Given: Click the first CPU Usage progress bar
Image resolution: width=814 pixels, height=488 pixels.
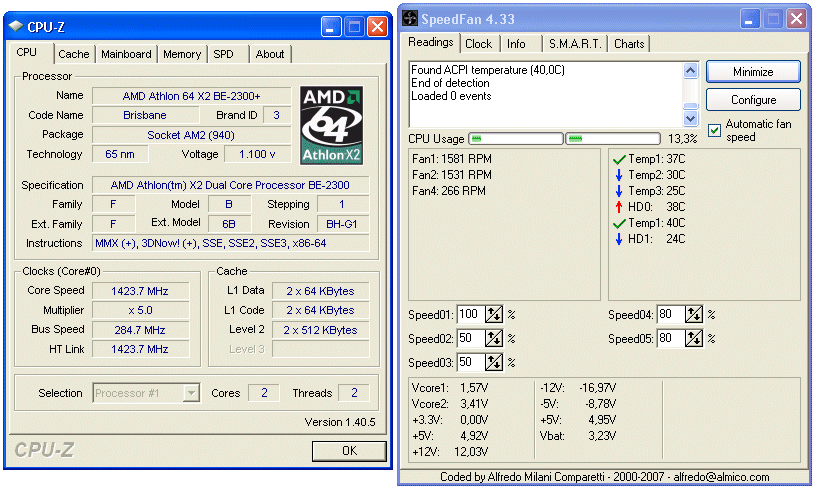Looking at the screenshot, I should tap(516, 139).
